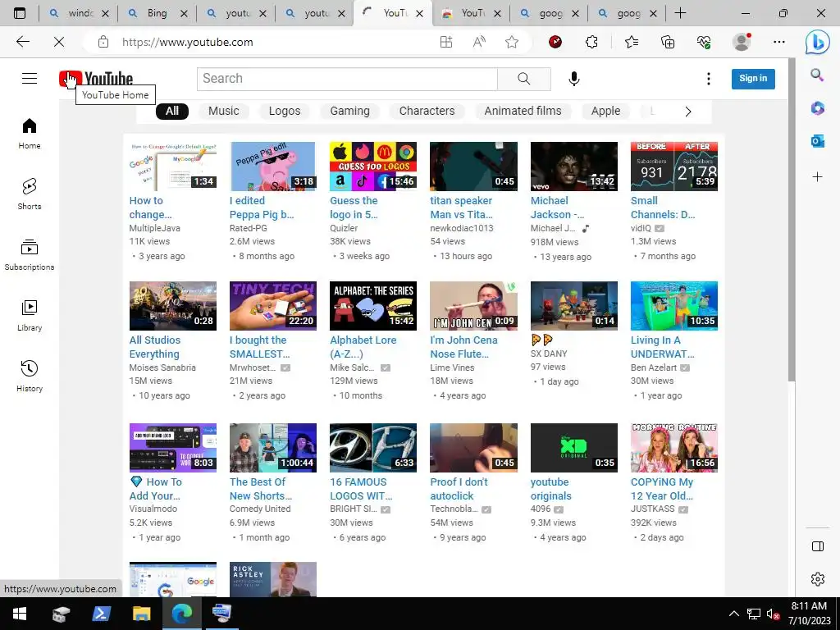Open Small Channels before/after thumbnail

(x=674, y=167)
